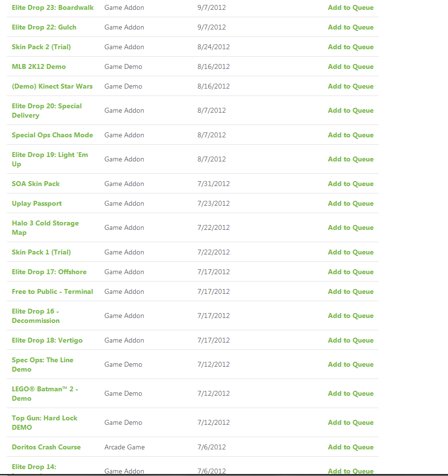Select date in Doritos Crash Course row
The height and width of the screenshot is (476, 448).
click(212, 447)
